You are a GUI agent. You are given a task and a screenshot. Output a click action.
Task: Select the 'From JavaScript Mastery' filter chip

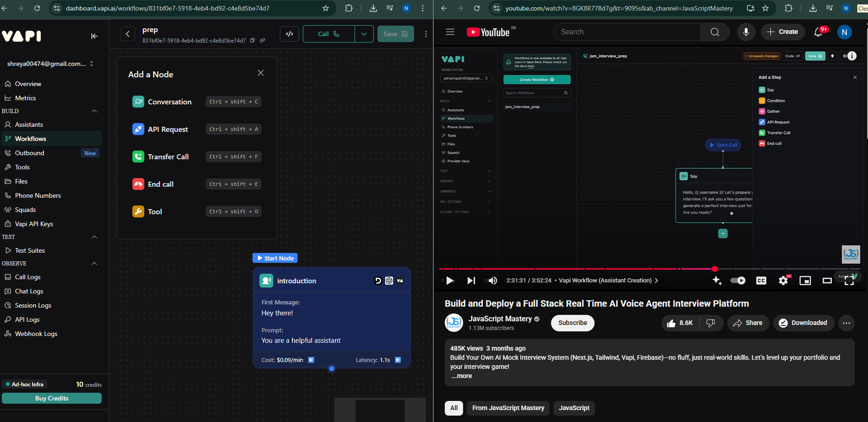[508, 408]
